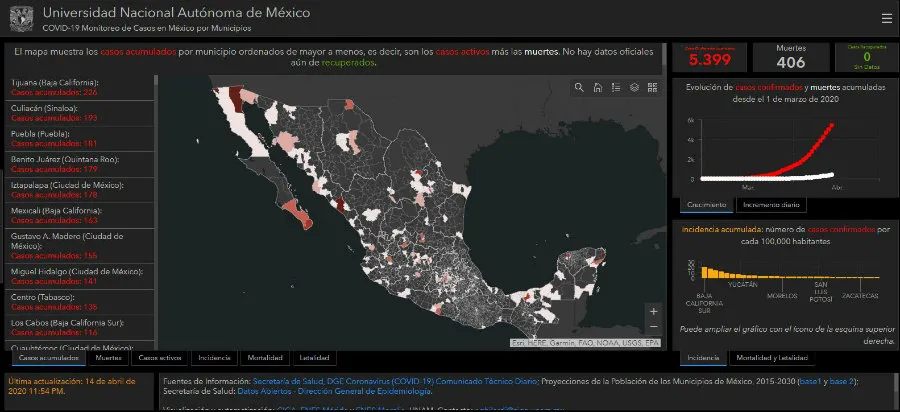Zoom out on the map
Screen dimensions: 900x412
coord(653,327)
